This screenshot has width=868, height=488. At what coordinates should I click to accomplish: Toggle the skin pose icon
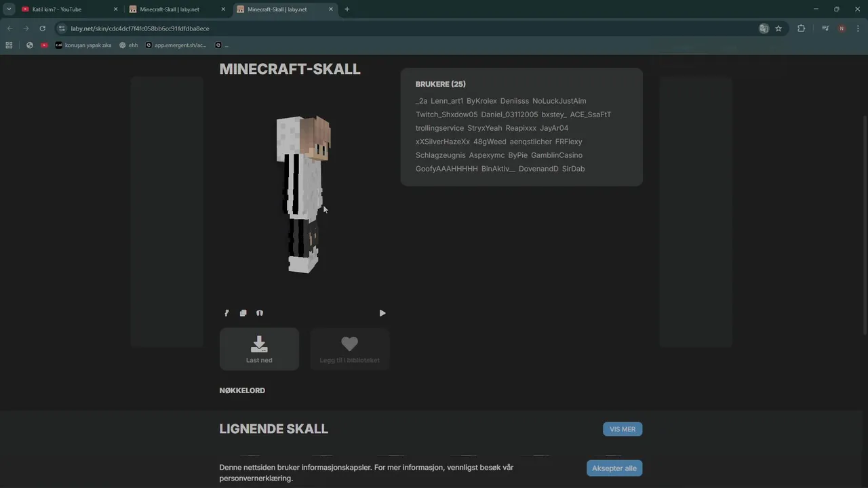coord(226,313)
